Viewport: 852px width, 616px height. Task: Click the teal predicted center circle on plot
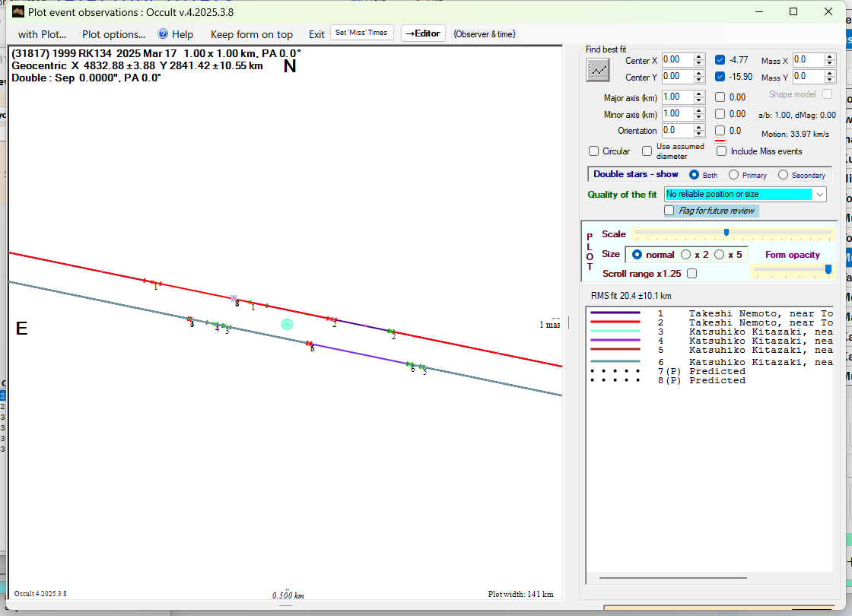(287, 325)
